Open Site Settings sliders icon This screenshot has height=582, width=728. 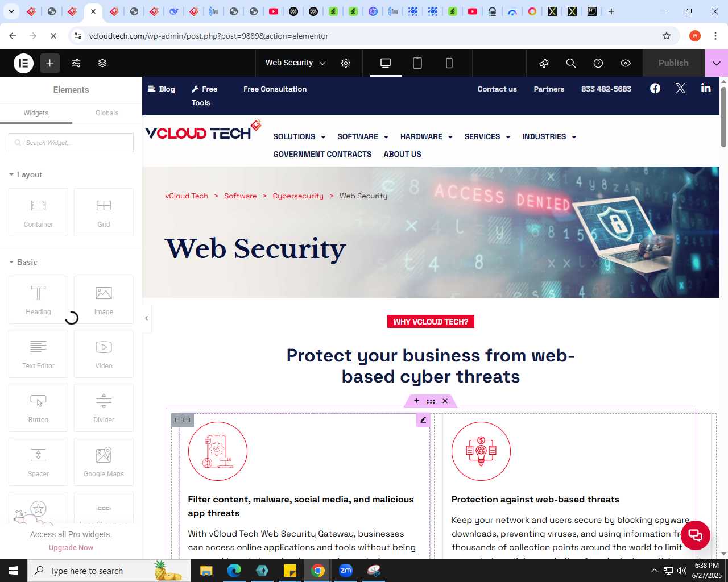tap(76, 63)
